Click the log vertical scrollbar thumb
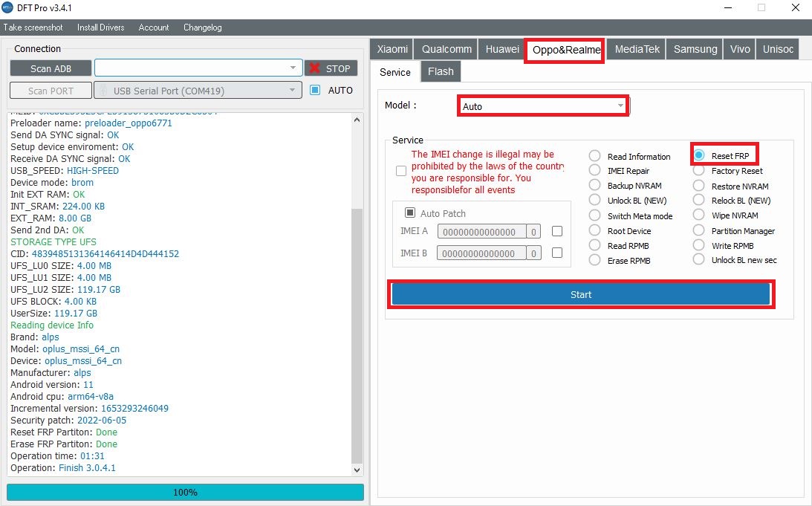 coord(357,336)
